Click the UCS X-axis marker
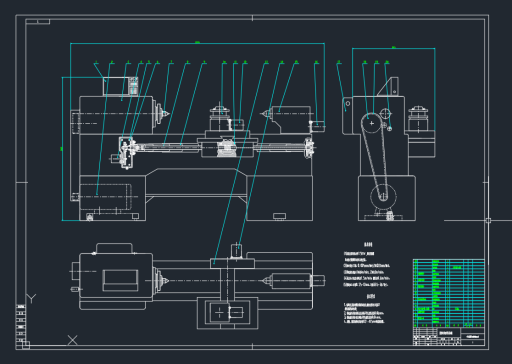512x364 pixels. point(72,340)
